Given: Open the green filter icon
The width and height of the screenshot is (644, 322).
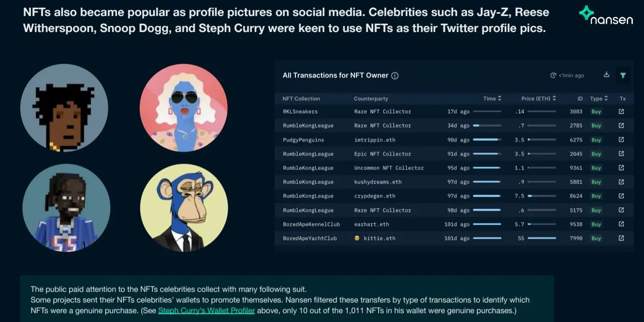Looking at the screenshot, I should tap(623, 75).
